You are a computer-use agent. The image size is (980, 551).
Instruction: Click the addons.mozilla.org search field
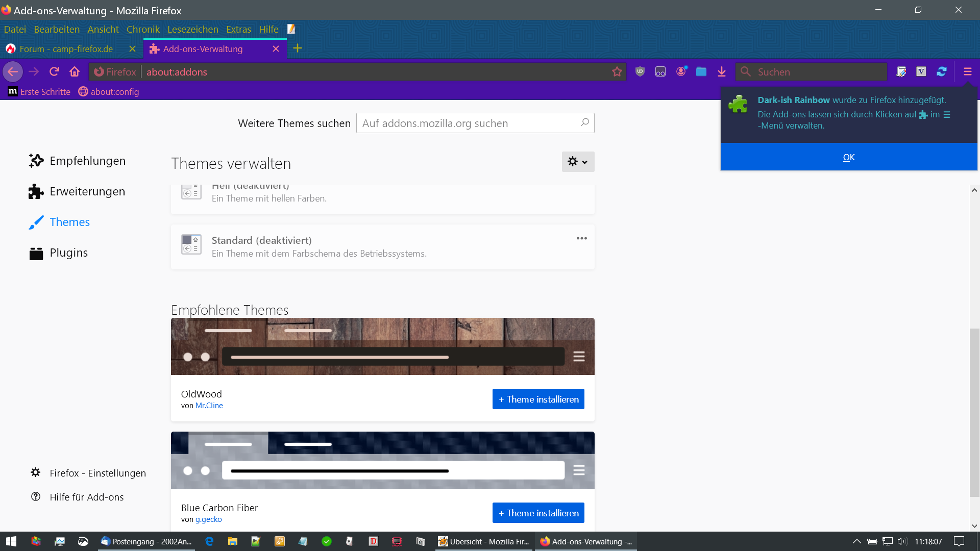point(469,123)
